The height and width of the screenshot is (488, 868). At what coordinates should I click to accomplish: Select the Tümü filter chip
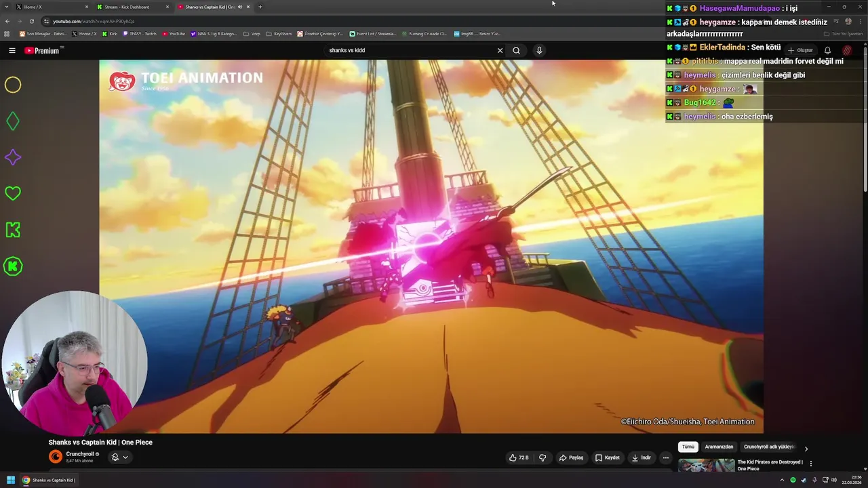[688, 447]
